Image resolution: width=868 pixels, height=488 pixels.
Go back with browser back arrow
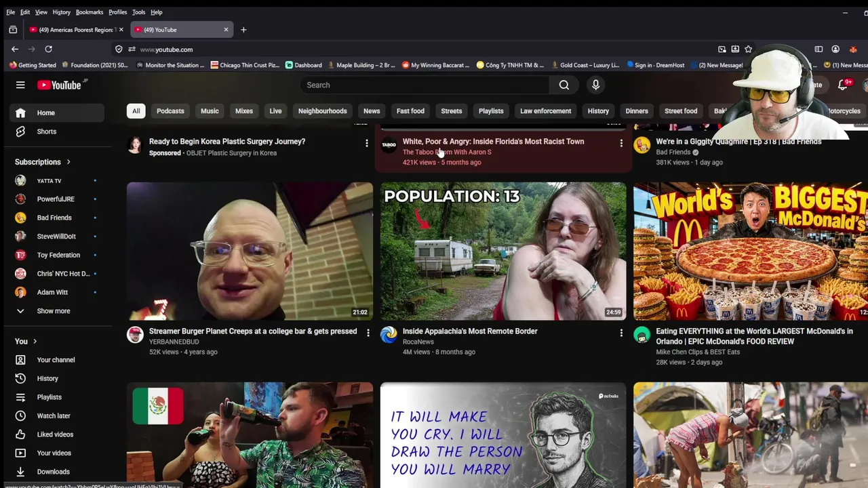[x=14, y=49]
